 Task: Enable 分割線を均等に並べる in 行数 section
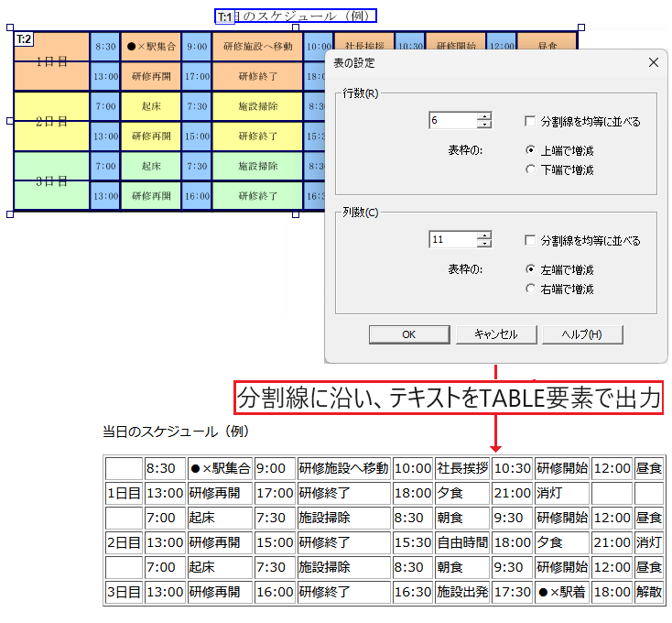[531, 121]
